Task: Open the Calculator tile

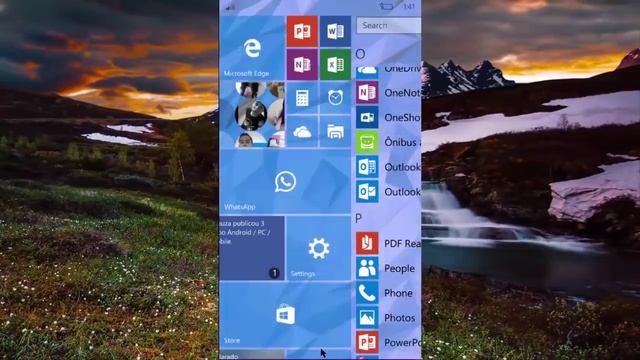Action: [302, 98]
